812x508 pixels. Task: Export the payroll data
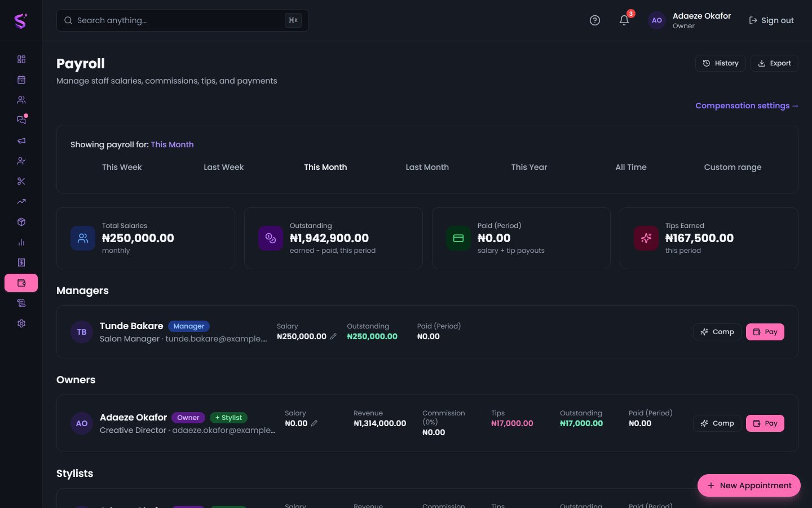click(774, 63)
